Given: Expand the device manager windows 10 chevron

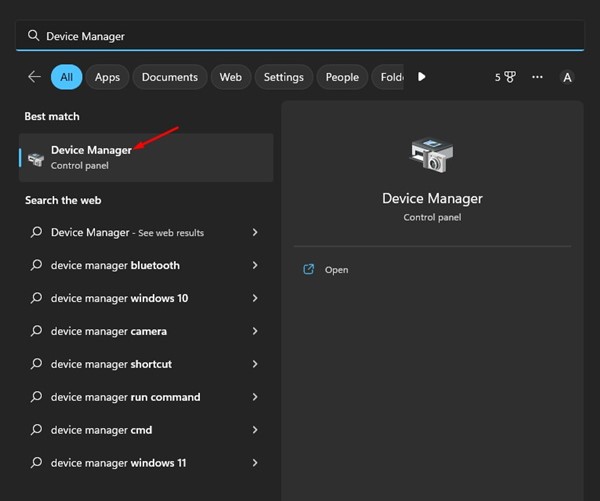Looking at the screenshot, I should (255, 299).
